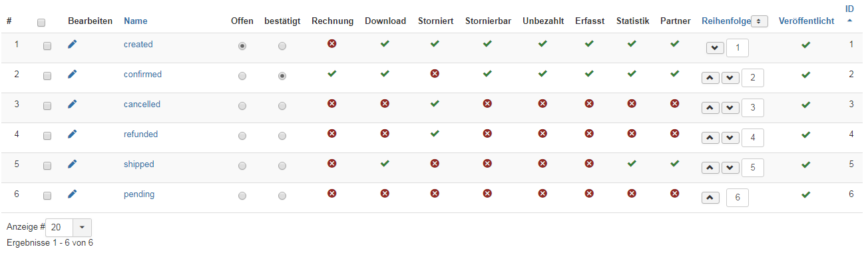Check the select-all checkbox in header

(41, 23)
